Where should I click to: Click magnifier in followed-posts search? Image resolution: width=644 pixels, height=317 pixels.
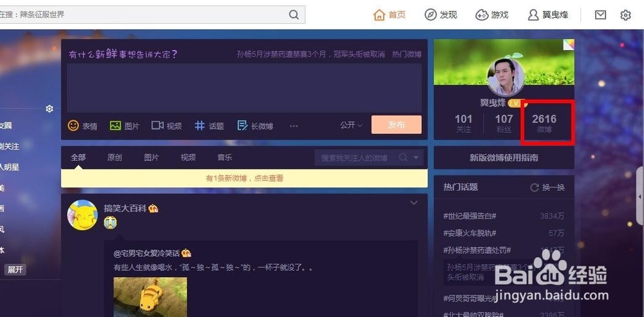click(403, 157)
